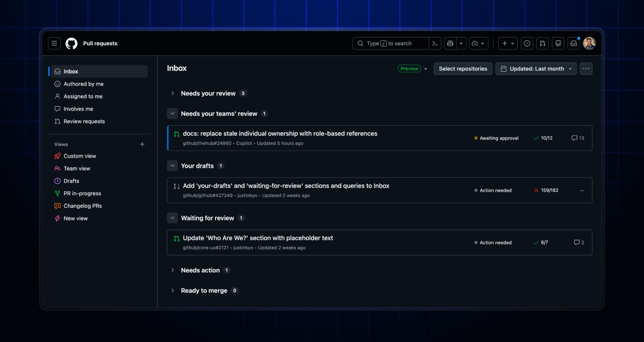The image size is (644, 342).
Task: Click the 'Select repositories' button
Action: point(463,69)
